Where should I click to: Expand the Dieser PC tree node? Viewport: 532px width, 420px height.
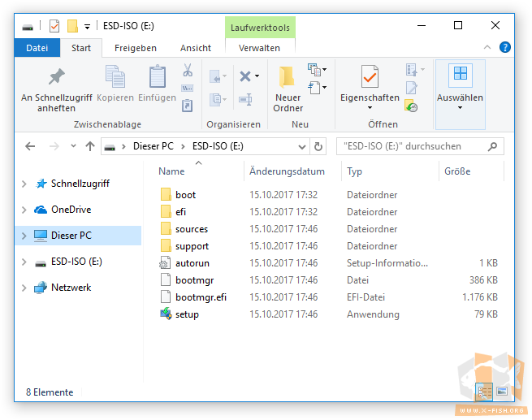24,236
